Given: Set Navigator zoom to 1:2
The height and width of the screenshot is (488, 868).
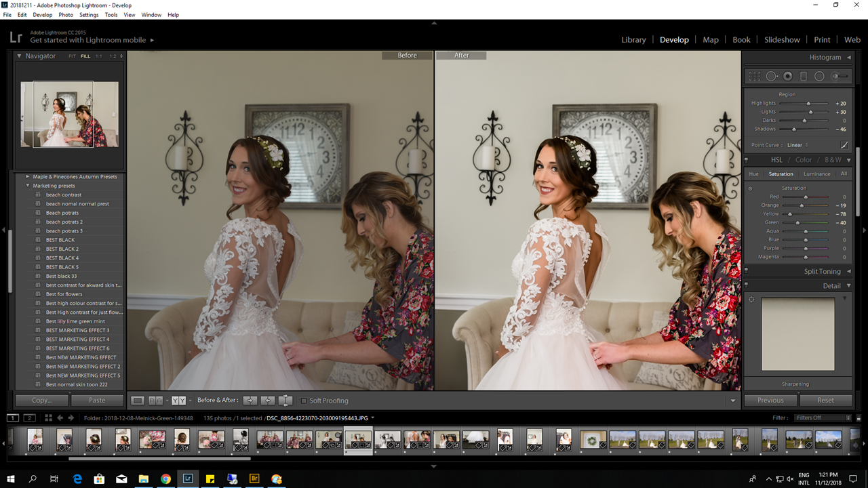Looking at the screenshot, I should click(113, 56).
